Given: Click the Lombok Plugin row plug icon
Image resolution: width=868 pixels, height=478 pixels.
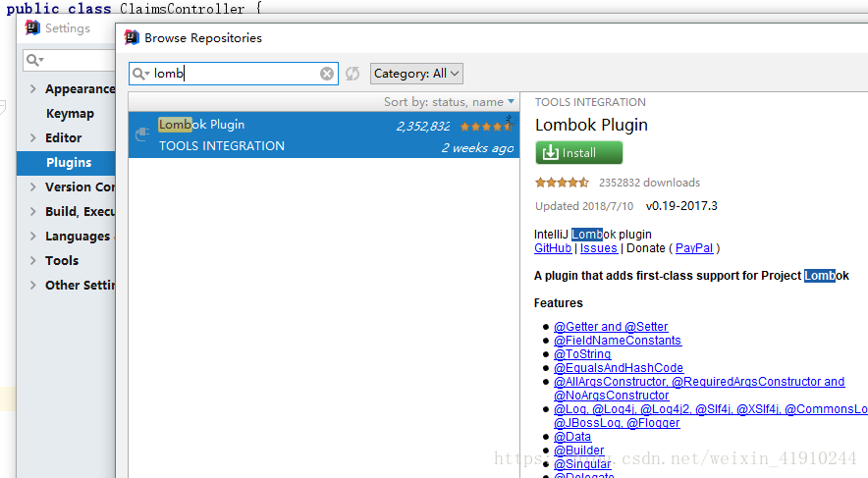Looking at the screenshot, I should pos(142,134).
